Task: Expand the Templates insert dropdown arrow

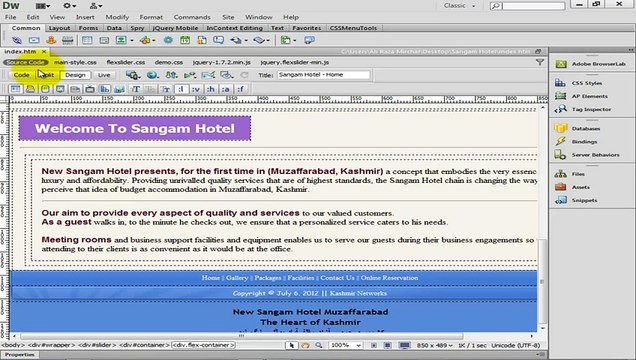Action: coord(294,41)
